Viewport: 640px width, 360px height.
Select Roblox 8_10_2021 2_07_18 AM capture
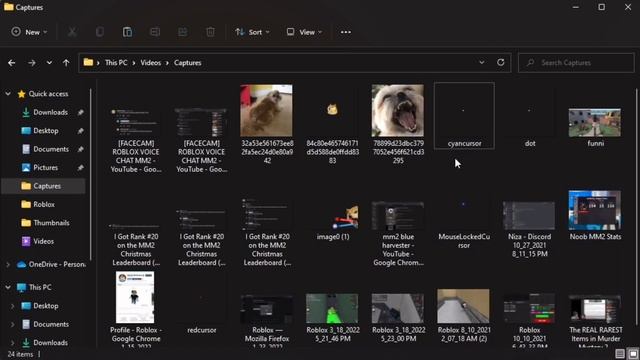click(x=464, y=317)
